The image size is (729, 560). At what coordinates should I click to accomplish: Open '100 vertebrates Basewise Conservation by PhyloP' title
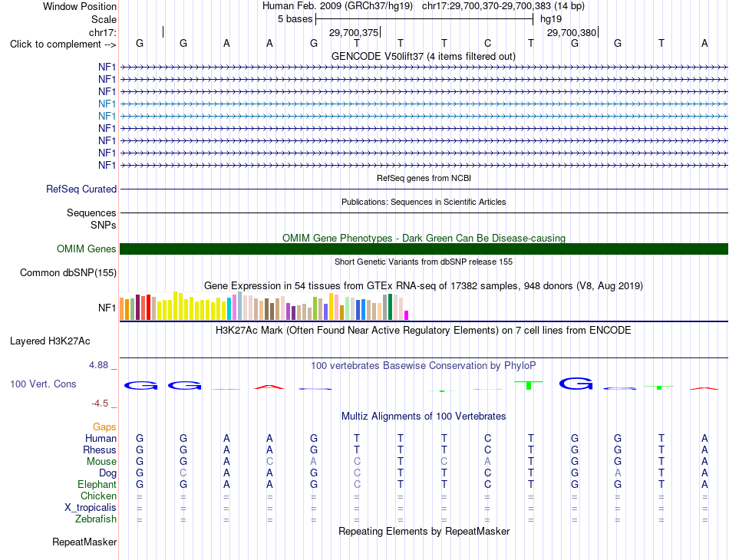424,366
